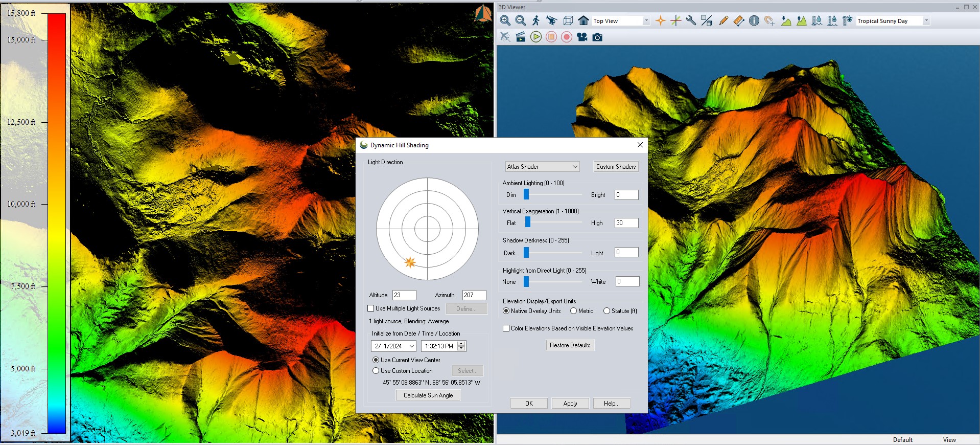This screenshot has width=980, height=445.
Task: Click the Restore Defaults button
Action: (570, 345)
